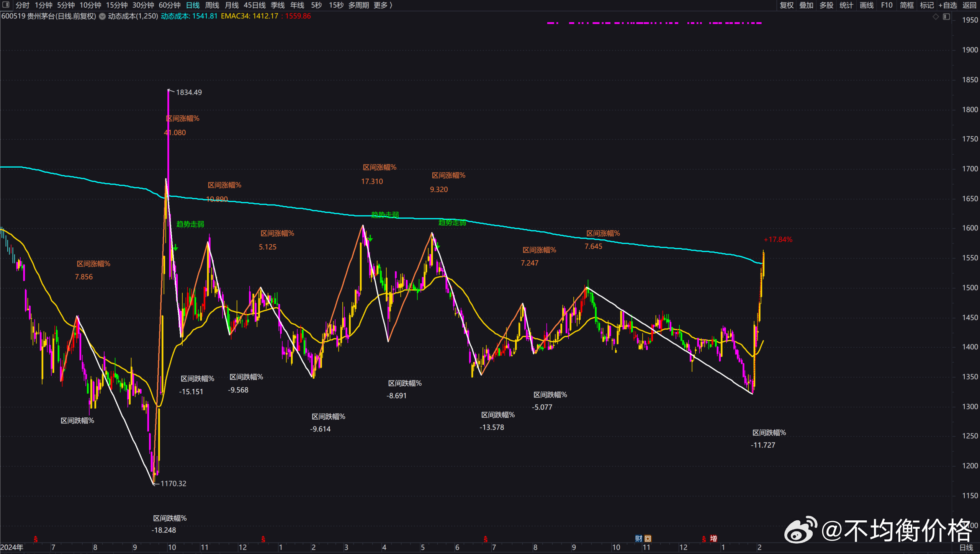This screenshot has height=554, width=980.
Task: Click the panel layout icon near price axis
Action: click(946, 16)
